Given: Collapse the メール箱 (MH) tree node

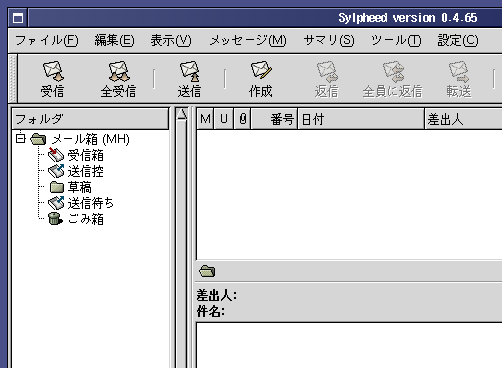Looking at the screenshot, I should click(21, 138).
